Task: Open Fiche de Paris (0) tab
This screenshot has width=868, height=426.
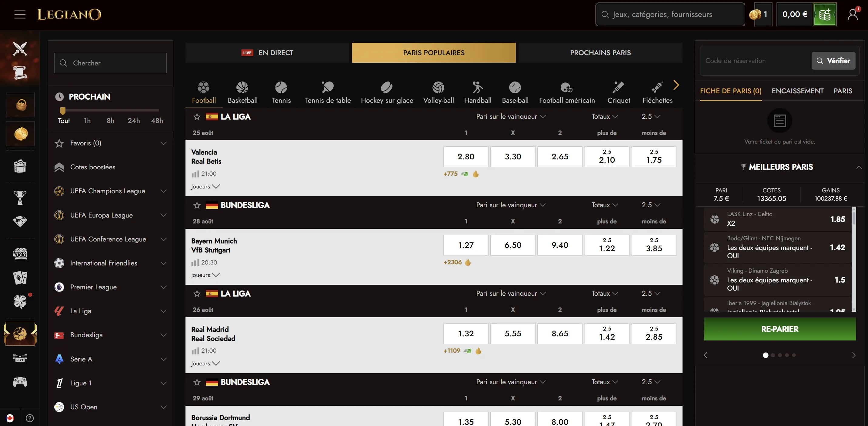Action: pos(730,91)
